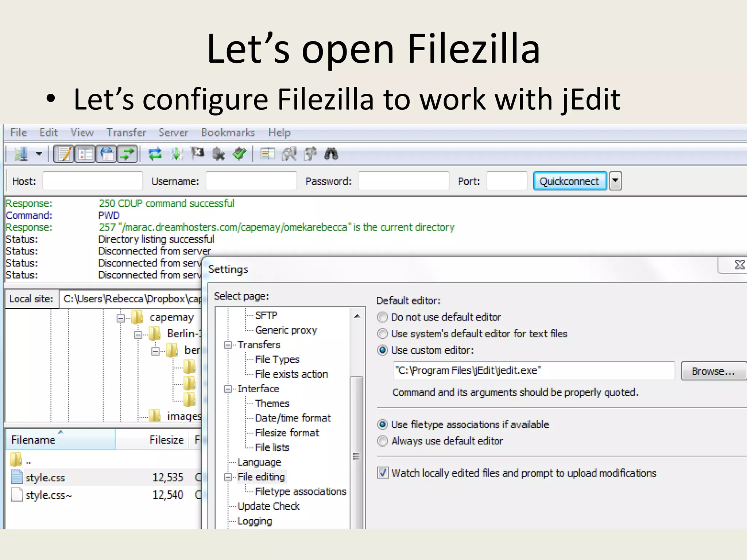The height and width of the screenshot is (560, 747).
Task: Click the Disconnect from server icon
Action: (218, 154)
